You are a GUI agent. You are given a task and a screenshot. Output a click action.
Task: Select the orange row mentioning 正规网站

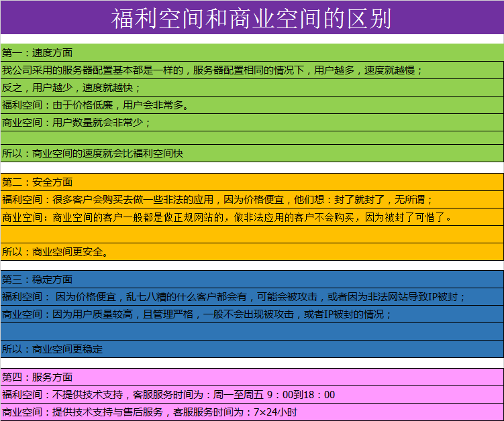coord(227,217)
